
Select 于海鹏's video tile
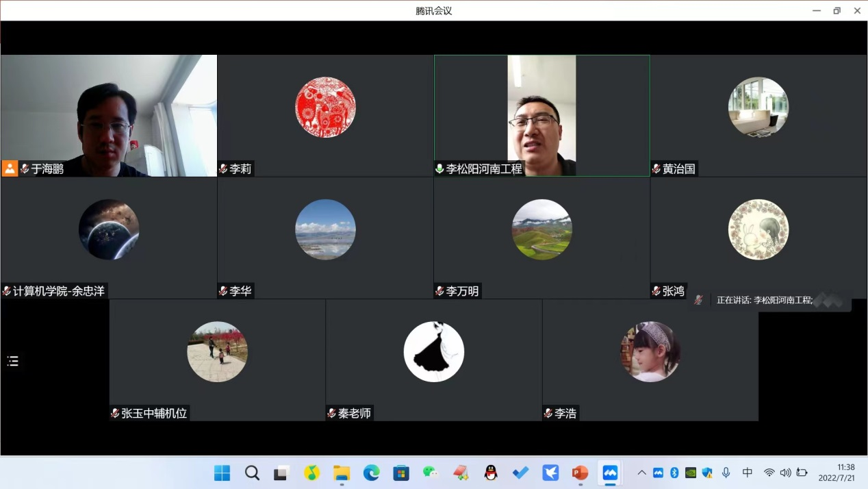click(109, 116)
